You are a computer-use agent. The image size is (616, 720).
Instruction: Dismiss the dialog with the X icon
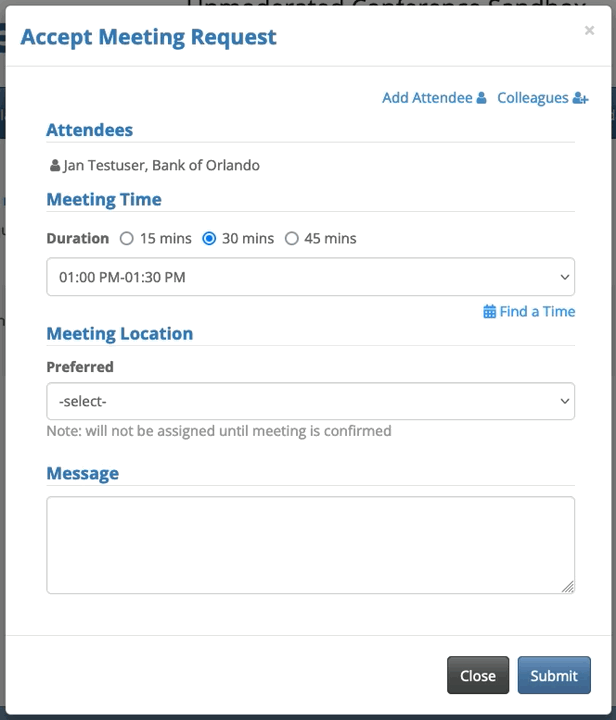pyautogui.click(x=589, y=31)
